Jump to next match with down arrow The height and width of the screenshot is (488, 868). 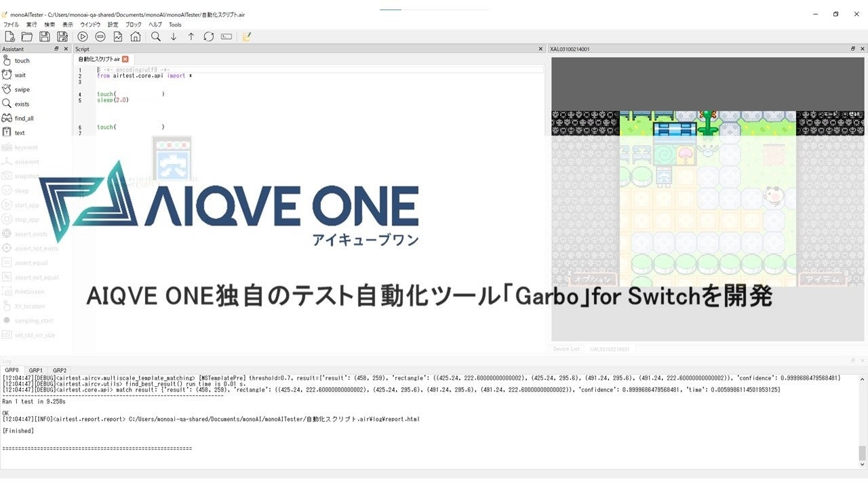pyautogui.click(x=174, y=37)
